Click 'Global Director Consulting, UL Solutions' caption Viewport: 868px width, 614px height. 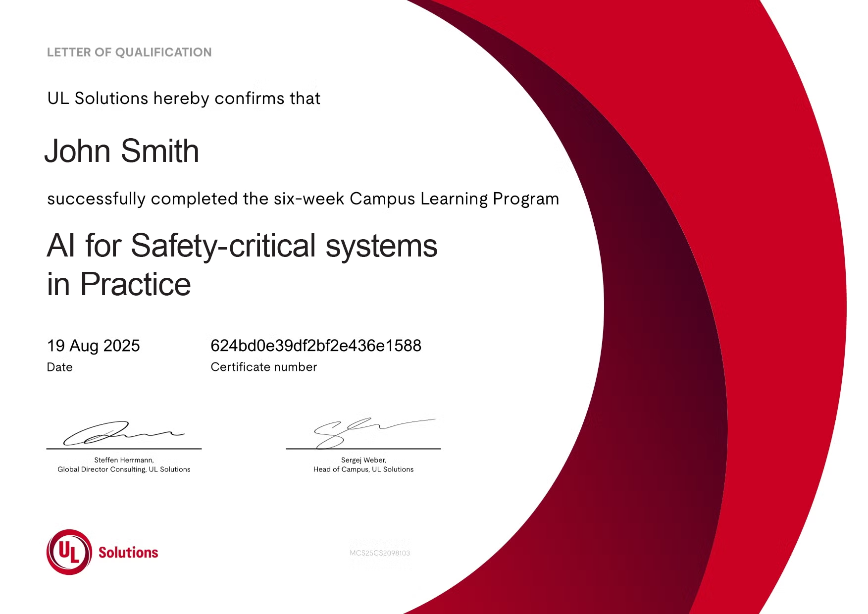(124, 469)
